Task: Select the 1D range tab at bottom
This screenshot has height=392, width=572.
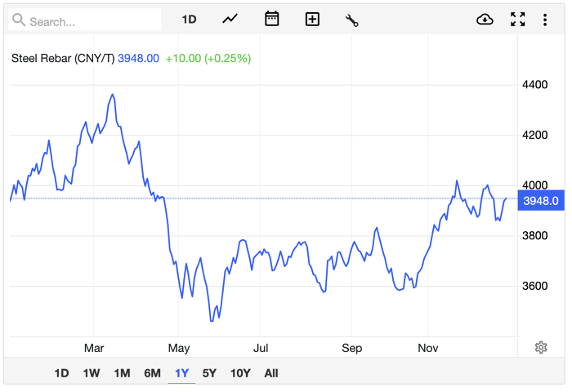Action: (x=61, y=373)
